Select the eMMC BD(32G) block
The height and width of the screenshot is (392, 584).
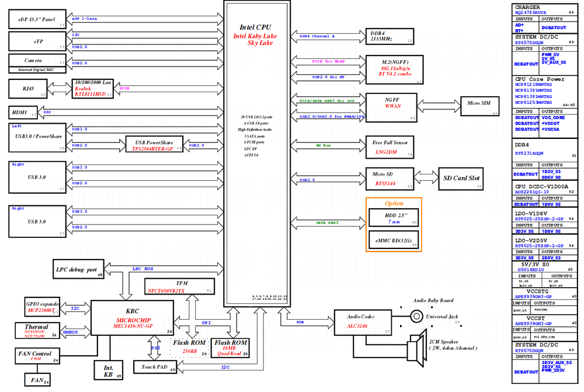[393, 240]
